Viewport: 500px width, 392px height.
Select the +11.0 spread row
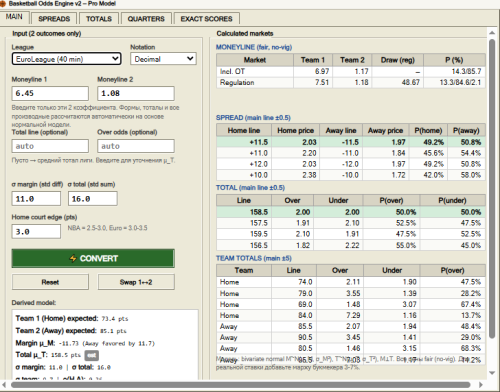point(351,153)
